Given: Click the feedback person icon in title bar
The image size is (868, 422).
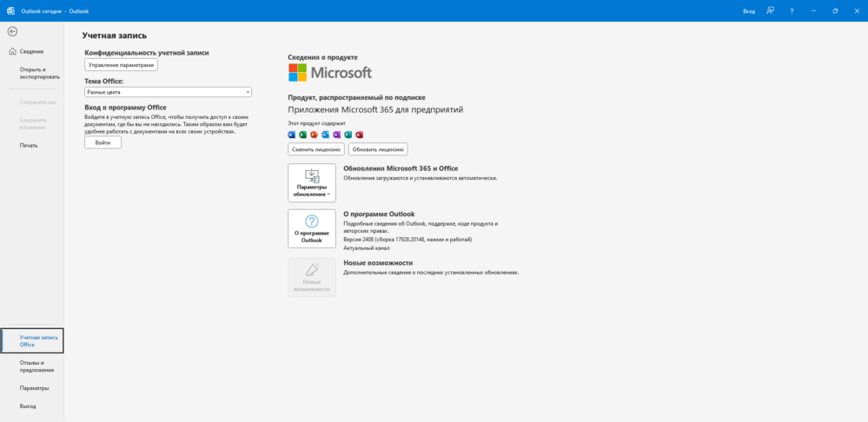Looking at the screenshot, I should (770, 10).
